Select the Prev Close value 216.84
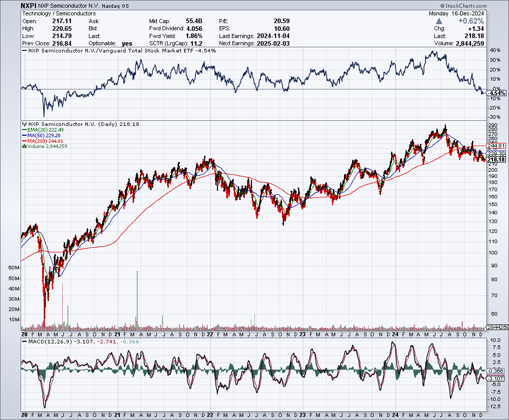This screenshot has height=420, width=509. pyautogui.click(x=62, y=44)
